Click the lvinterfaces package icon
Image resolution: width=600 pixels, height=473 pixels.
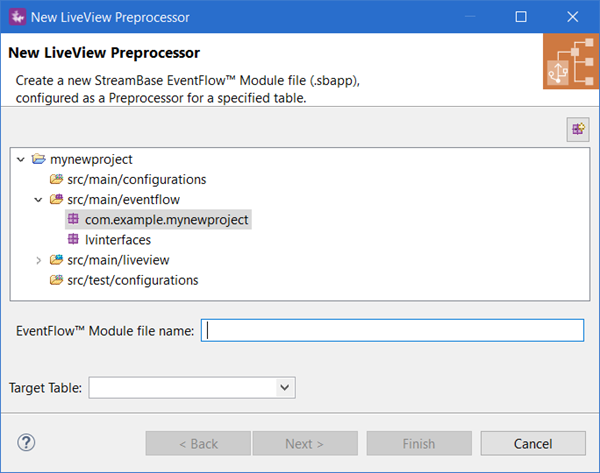tap(73, 239)
